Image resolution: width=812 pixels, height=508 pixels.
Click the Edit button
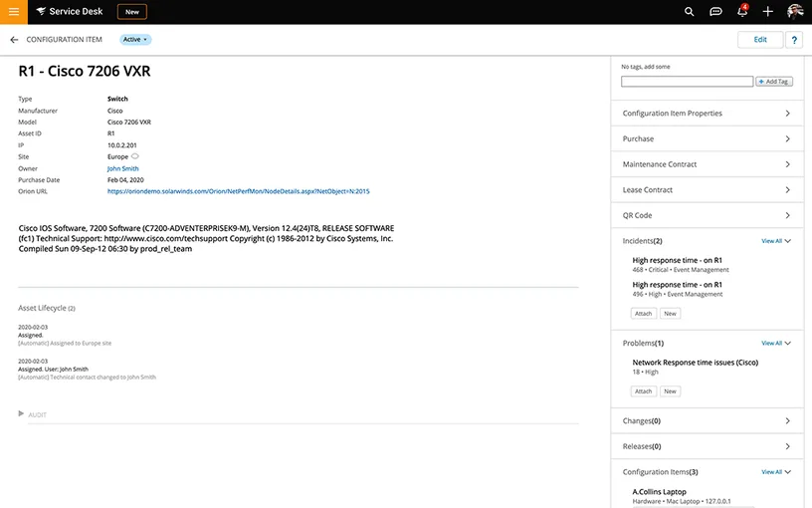759,40
